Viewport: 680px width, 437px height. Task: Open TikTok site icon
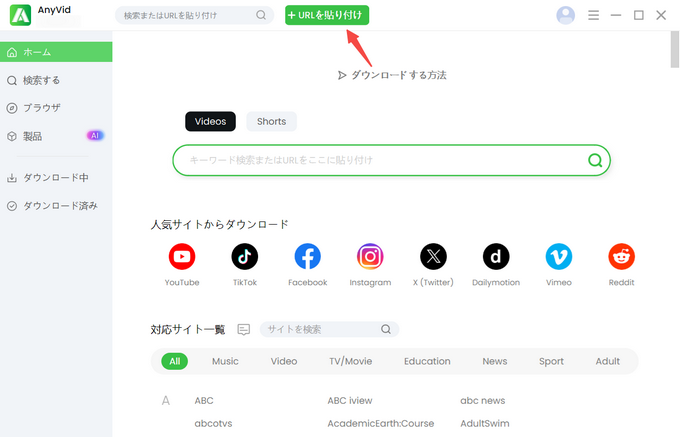click(245, 256)
